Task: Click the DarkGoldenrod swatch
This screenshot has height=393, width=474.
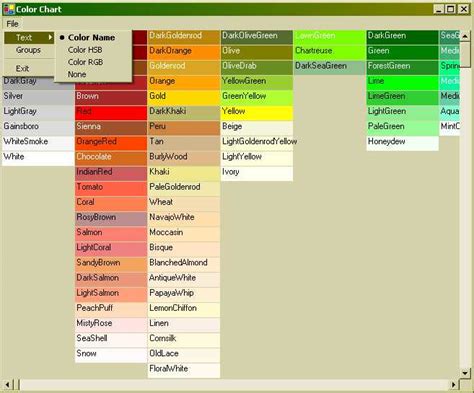Action: pyautogui.click(x=184, y=36)
